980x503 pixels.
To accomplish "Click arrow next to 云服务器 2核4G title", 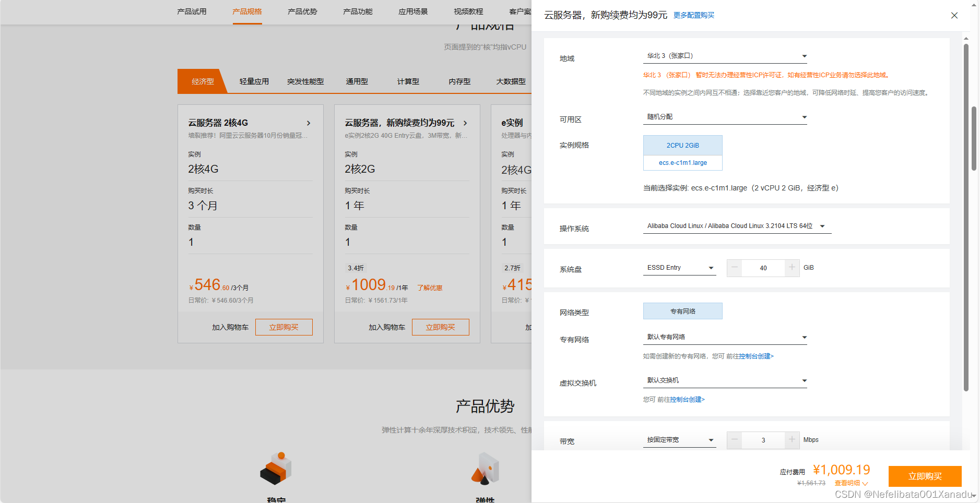I will point(309,123).
